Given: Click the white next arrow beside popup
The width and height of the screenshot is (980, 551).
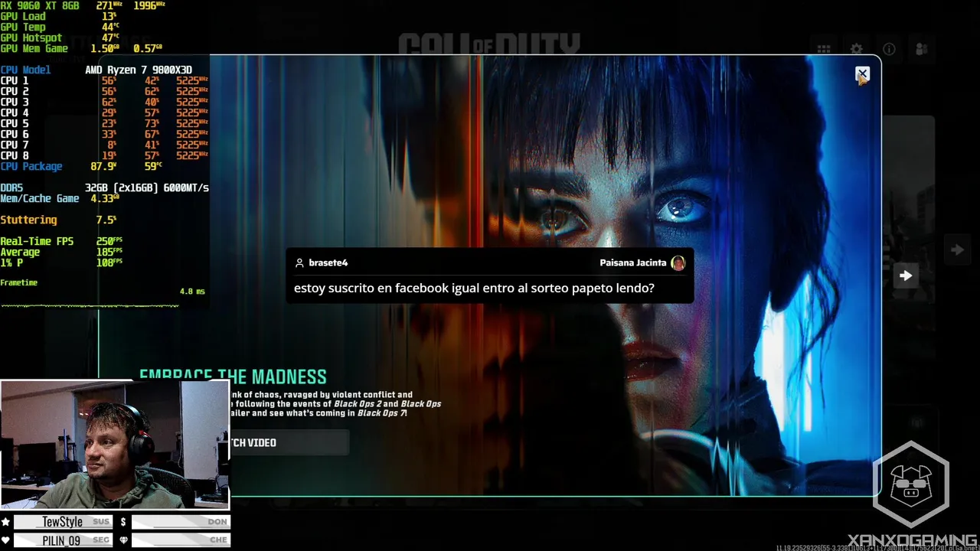Looking at the screenshot, I should (906, 275).
